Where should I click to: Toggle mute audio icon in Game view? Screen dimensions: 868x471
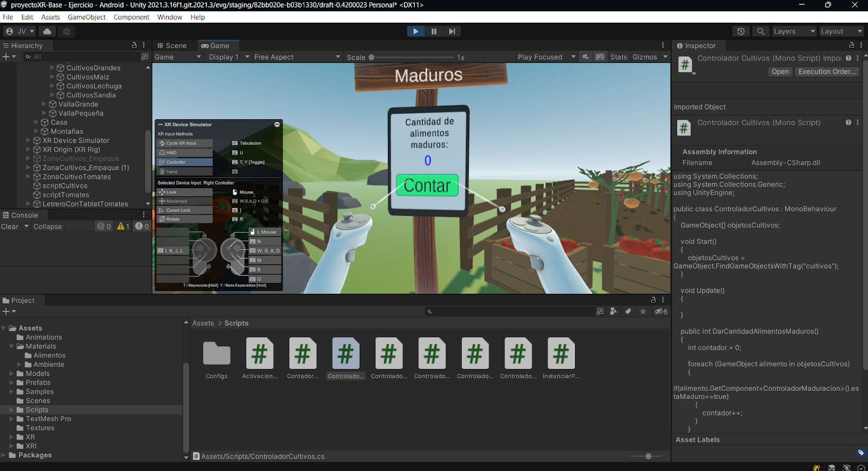point(585,57)
